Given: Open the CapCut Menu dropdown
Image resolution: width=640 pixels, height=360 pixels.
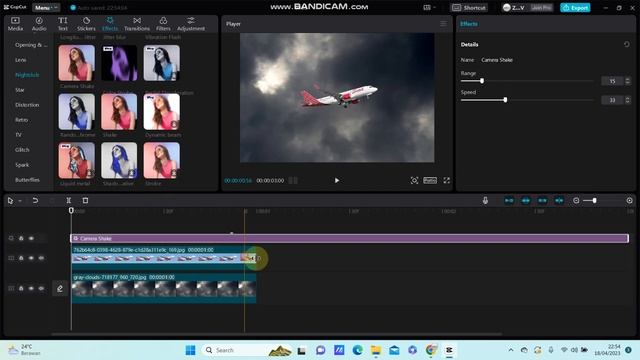Looking at the screenshot, I should point(46,7).
